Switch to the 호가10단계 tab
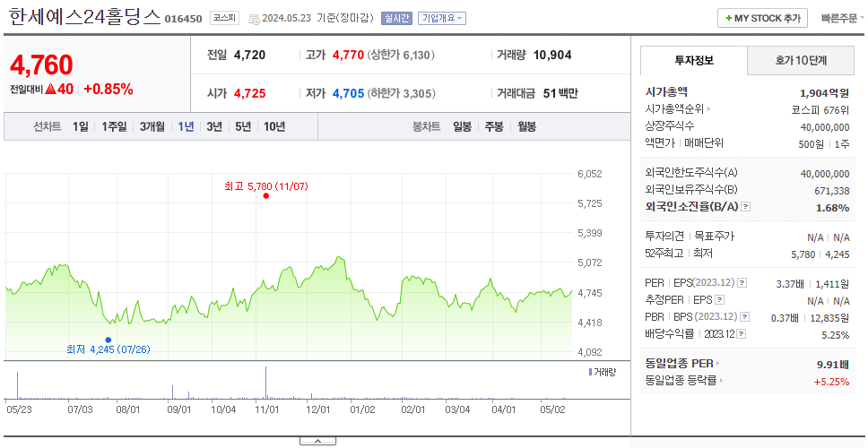 801,60
